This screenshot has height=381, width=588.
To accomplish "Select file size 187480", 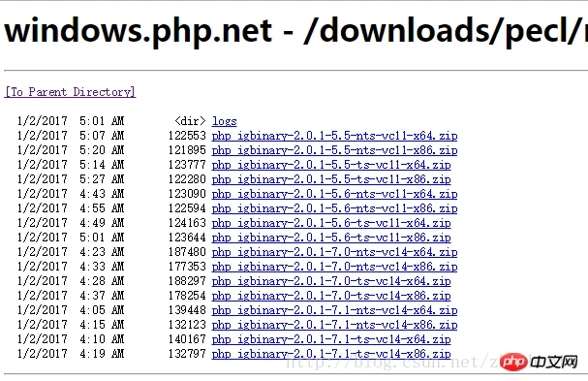I will 187,252.
